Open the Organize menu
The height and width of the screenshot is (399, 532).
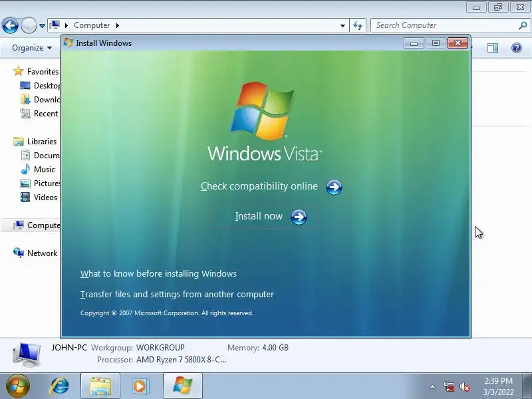click(32, 48)
